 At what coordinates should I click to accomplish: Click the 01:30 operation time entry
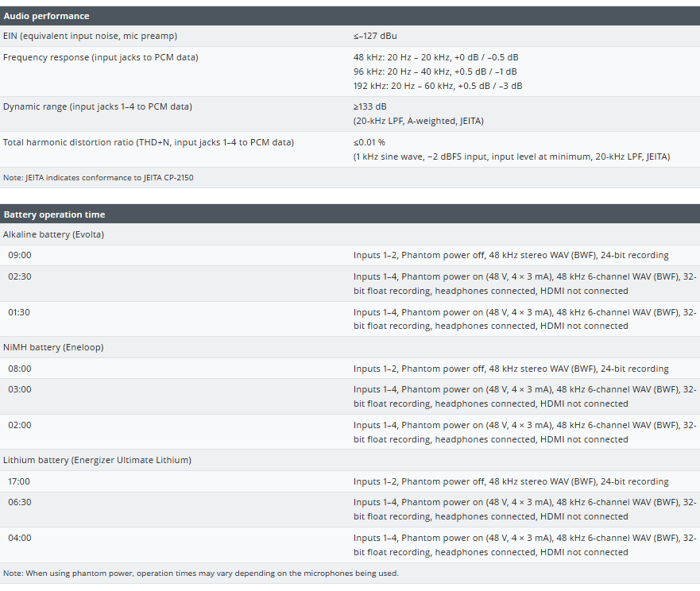[x=20, y=312]
